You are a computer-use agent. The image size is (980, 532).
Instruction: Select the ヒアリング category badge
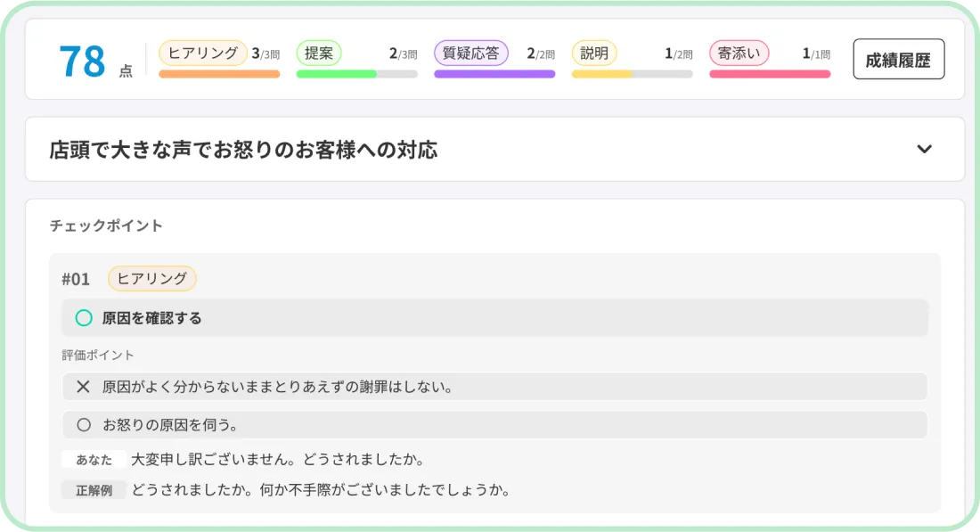point(203,53)
